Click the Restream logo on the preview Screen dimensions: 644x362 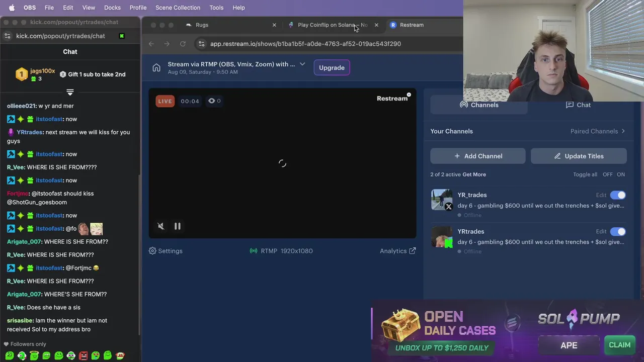pos(392,99)
